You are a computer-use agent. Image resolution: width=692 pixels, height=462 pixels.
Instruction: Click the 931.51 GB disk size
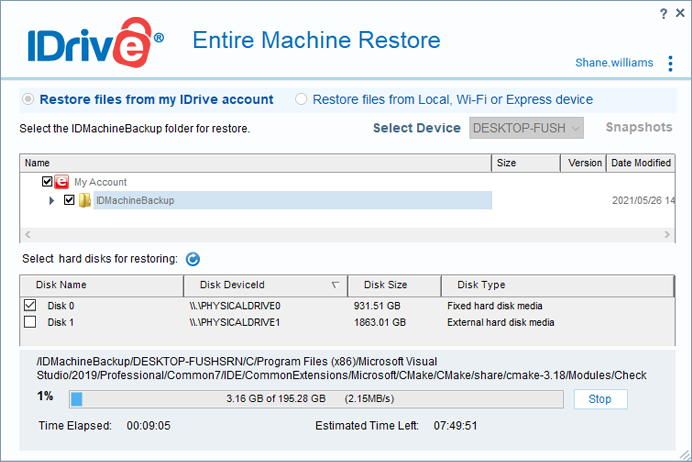[377, 306]
